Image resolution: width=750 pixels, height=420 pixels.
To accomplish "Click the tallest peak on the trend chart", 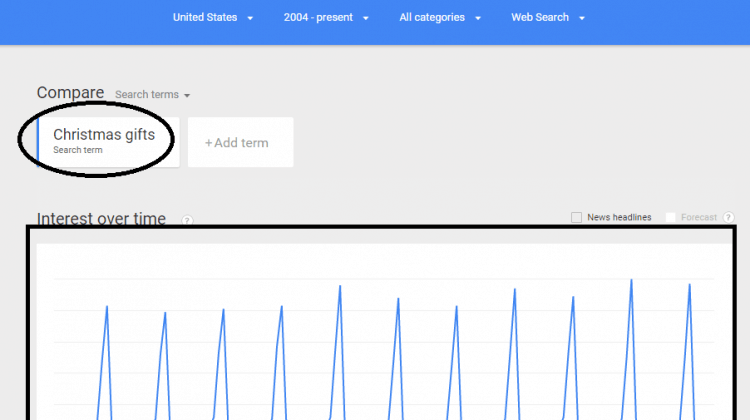I will (x=631, y=280).
